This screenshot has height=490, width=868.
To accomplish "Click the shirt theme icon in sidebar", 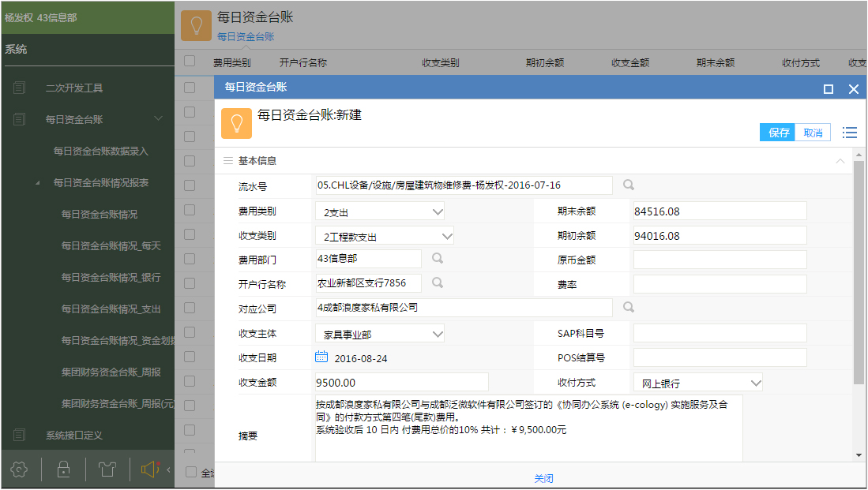I will 107,469.
